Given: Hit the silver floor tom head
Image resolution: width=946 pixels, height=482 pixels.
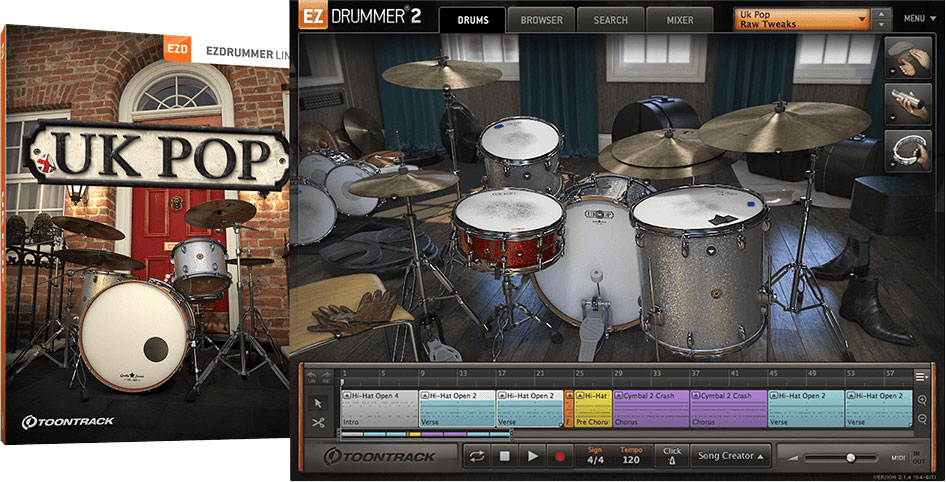Looking at the screenshot, I should [698, 208].
